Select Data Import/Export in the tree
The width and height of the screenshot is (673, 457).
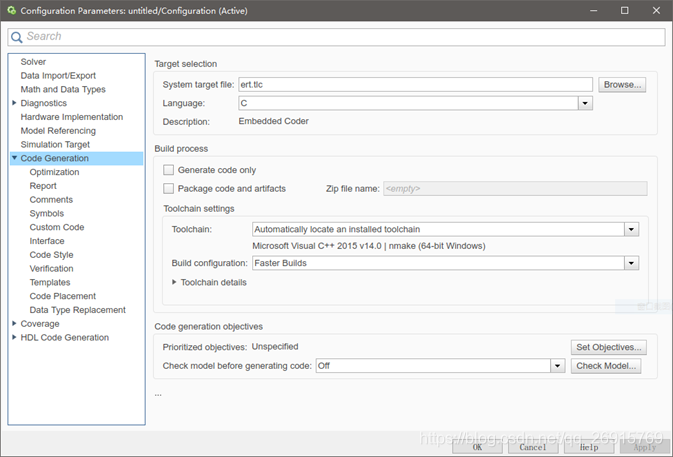(x=58, y=76)
